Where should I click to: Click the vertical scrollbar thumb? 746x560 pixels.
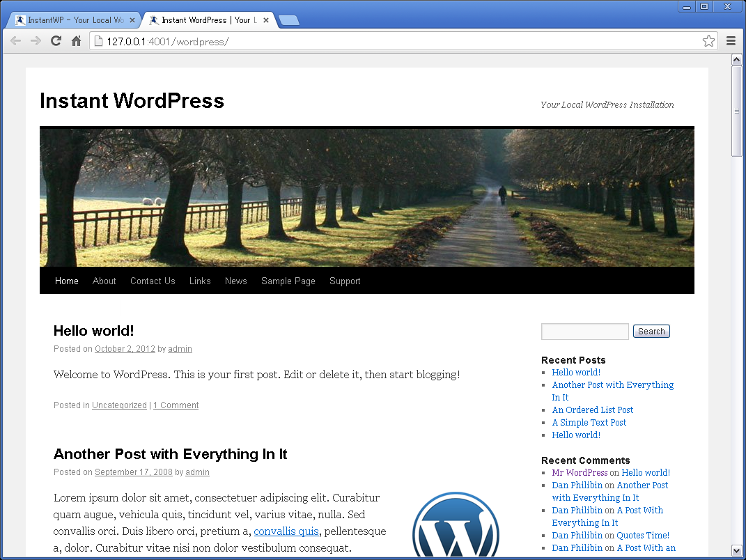coord(736,111)
